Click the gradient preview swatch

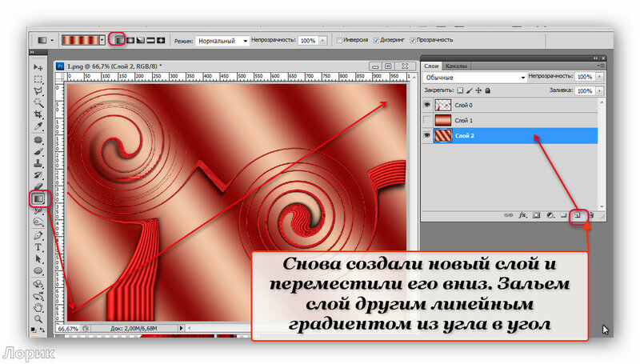coord(81,40)
